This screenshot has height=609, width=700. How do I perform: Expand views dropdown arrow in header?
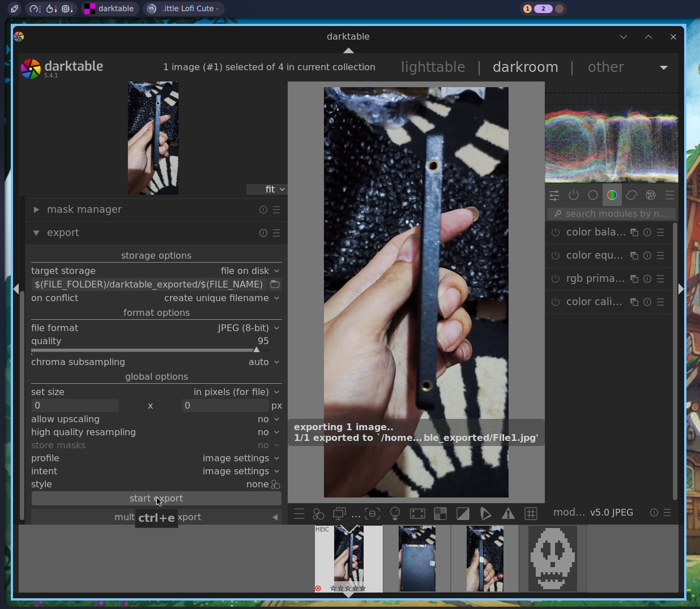tap(664, 68)
